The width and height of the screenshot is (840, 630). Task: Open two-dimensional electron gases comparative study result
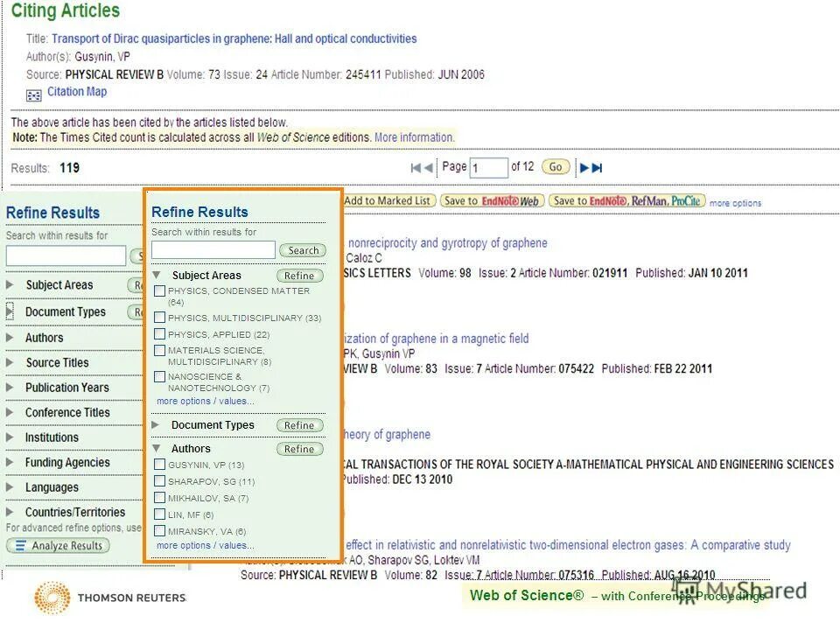568,545
